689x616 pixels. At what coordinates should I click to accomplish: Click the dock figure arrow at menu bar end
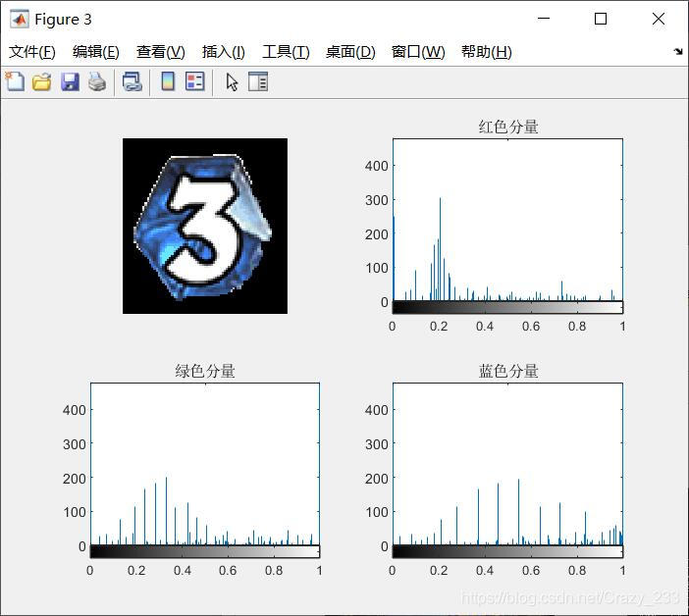pos(678,52)
